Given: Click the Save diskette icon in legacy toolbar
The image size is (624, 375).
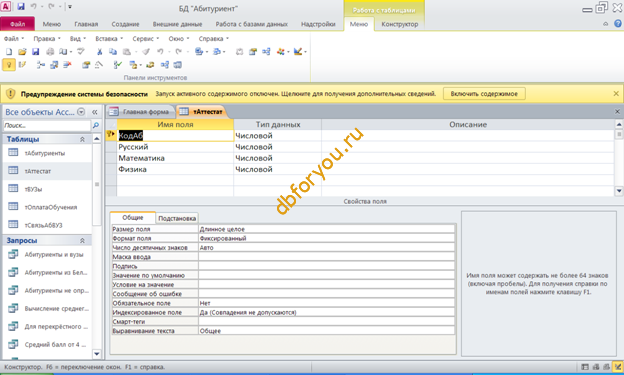Looking at the screenshot, I should pos(35,52).
